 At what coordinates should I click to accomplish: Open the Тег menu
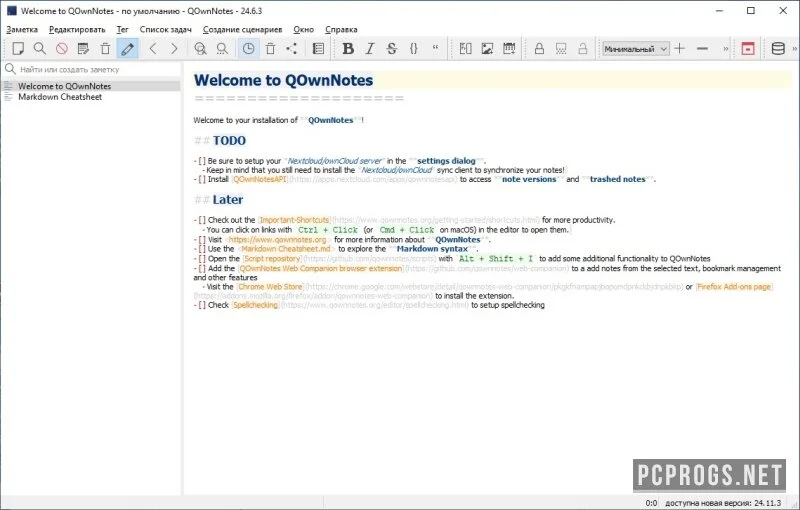[122, 30]
